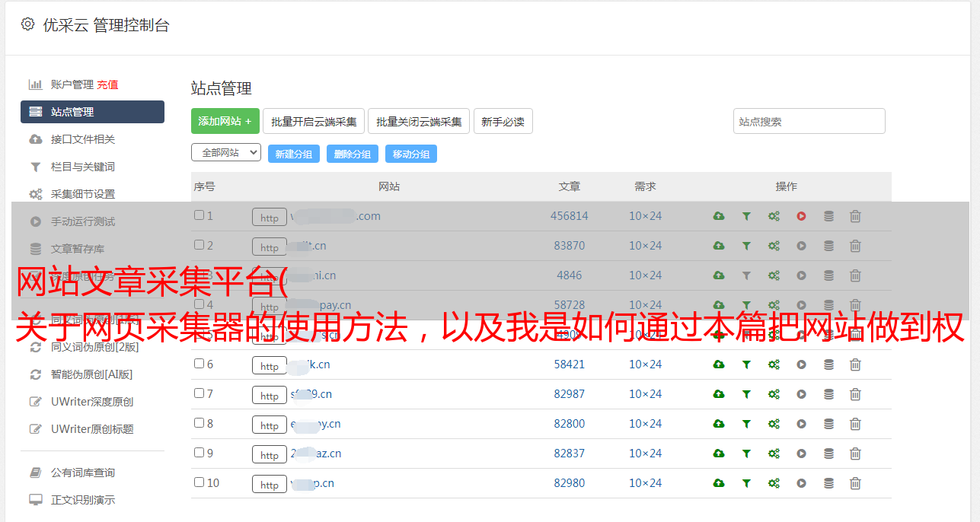This screenshot has height=522, width=980.
Task: Click the http protocol button in row 1
Action: point(270,217)
